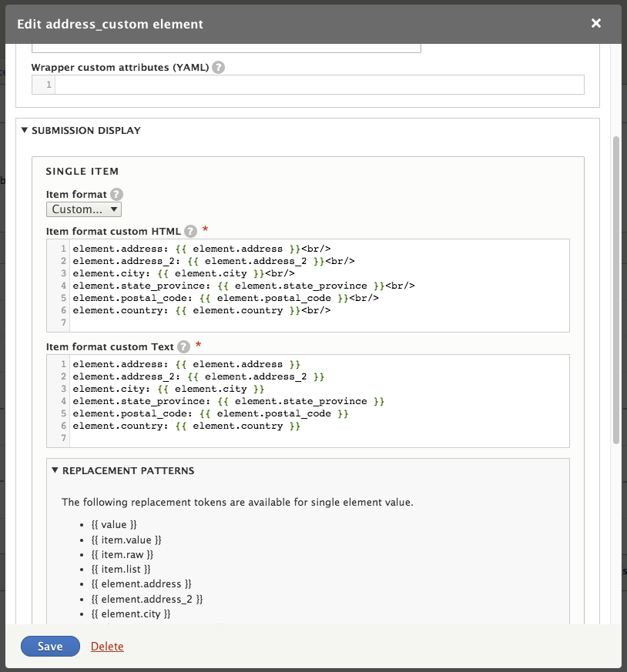Click the element.city line in HTML editor
Viewport: 627px width, 672px height.
tap(183, 273)
